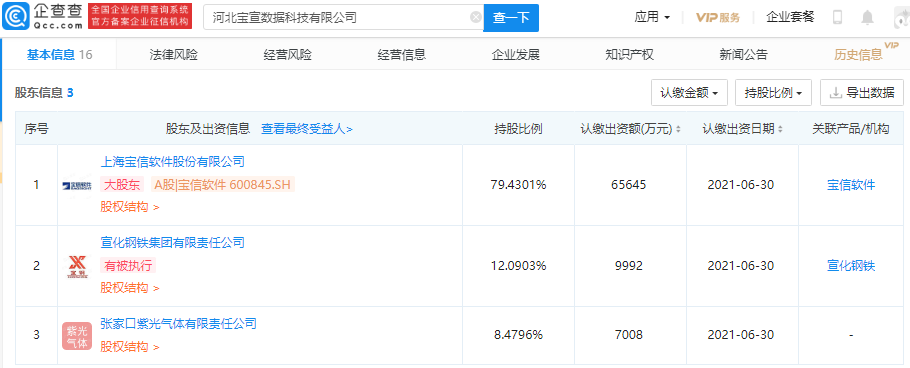Open the 持股比例 dropdown filter

tap(773, 93)
